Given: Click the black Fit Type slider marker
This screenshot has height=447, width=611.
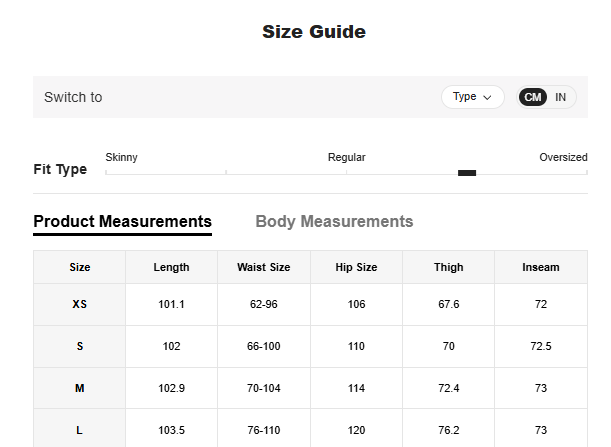Looking at the screenshot, I should click(x=467, y=173).
